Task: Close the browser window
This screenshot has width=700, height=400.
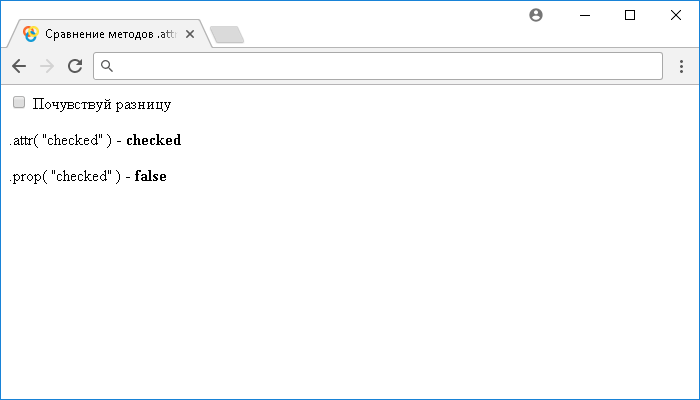Action: [674, 15]
